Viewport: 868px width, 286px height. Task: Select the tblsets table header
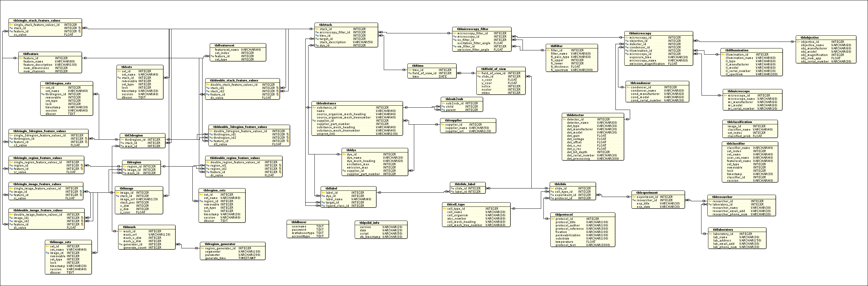140,67
